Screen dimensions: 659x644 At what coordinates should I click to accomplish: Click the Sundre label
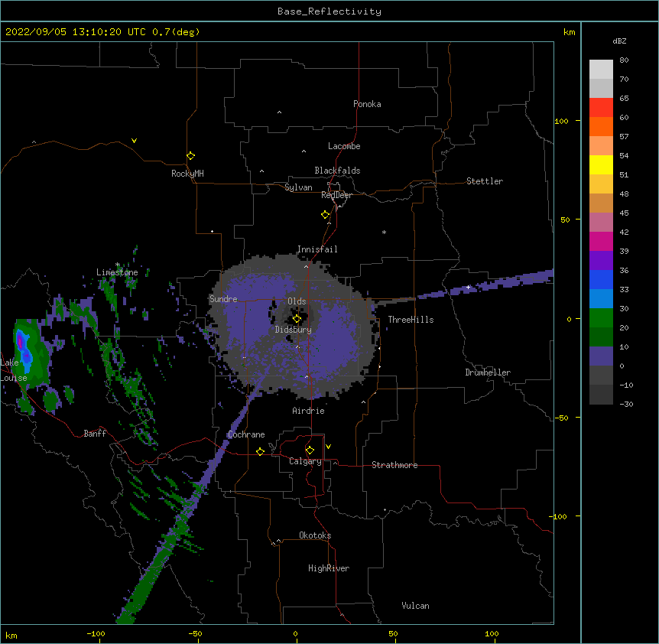pyautogui.click(x=223, y=299)
